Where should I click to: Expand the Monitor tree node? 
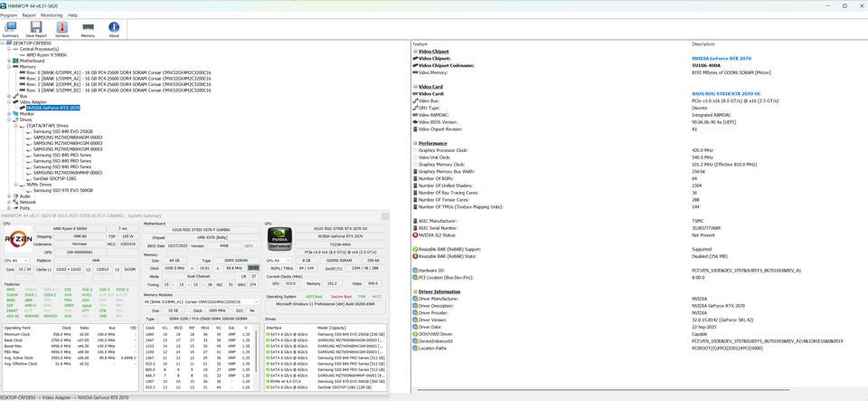pos(9,113)
